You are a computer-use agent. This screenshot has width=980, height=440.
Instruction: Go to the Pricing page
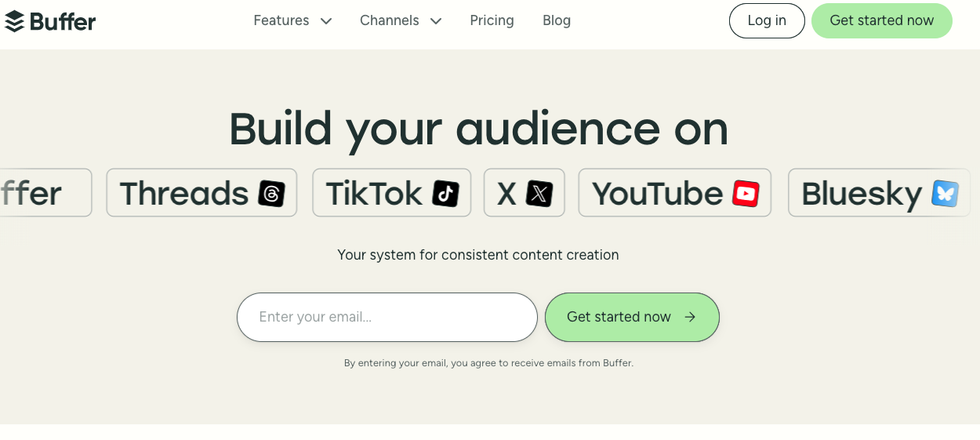(x=492, y=20)
